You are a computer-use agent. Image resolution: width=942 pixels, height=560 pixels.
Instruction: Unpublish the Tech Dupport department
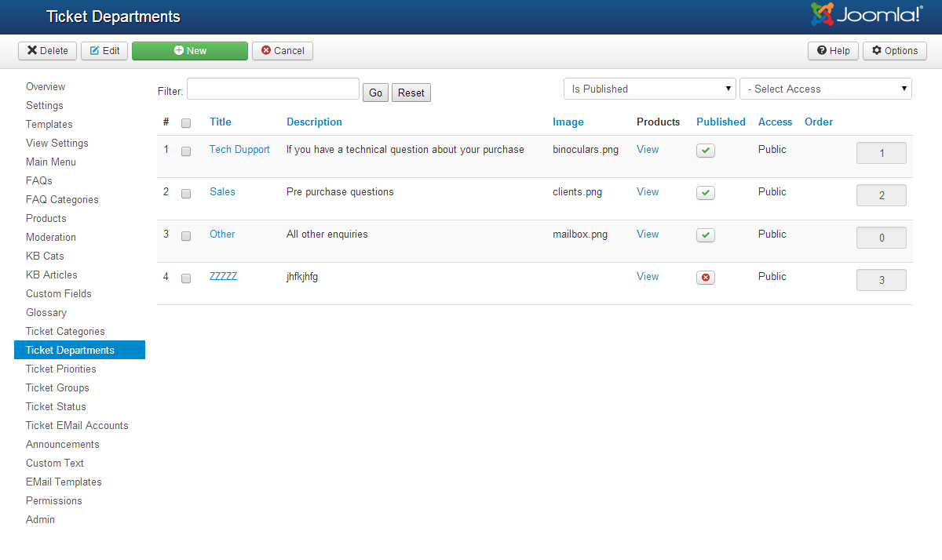[705, 151]
